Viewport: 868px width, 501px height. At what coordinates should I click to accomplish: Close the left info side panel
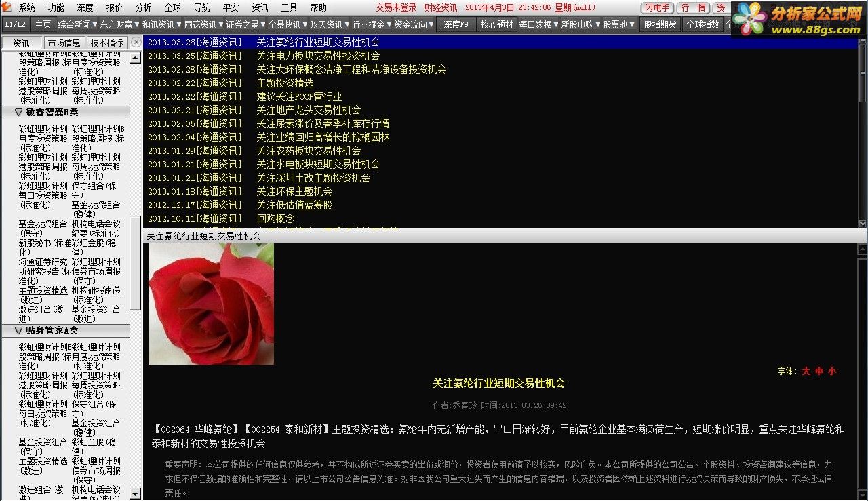(x=136, y=42)
